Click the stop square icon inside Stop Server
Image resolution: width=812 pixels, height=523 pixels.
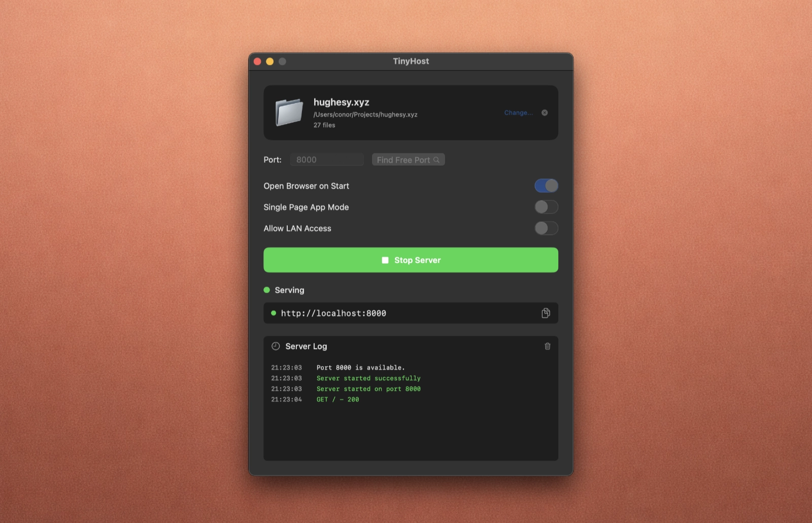(385, 260)
